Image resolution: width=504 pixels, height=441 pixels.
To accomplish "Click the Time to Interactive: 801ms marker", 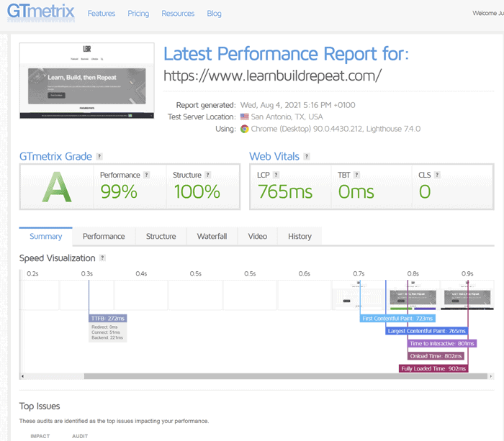I will point(442,343).
